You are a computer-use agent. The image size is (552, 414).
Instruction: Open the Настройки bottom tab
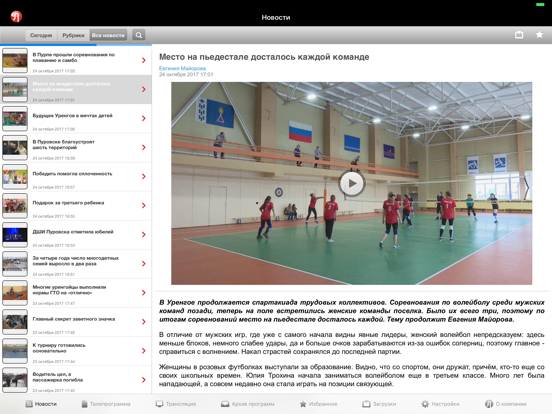440,404
